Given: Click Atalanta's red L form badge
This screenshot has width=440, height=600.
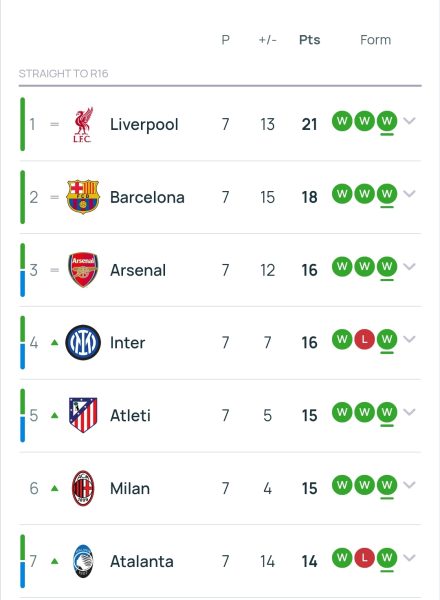Looking at the screenshot, I should coord(364,558).
